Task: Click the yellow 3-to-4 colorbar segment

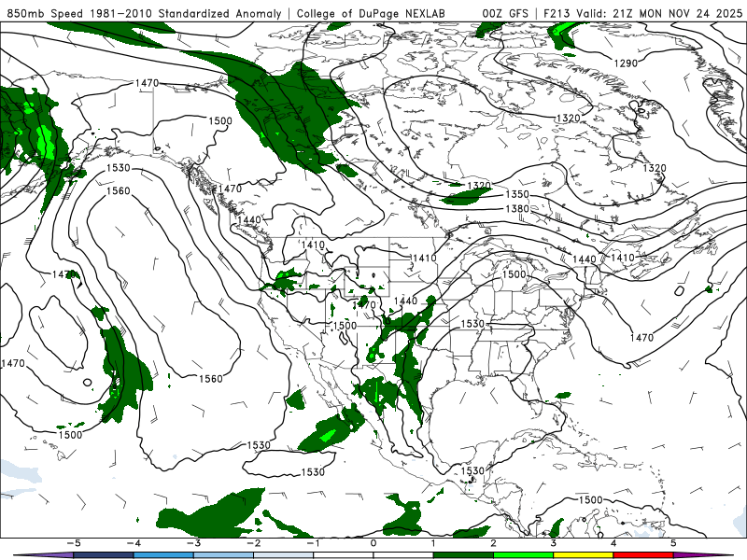Action: pos(583,555)
